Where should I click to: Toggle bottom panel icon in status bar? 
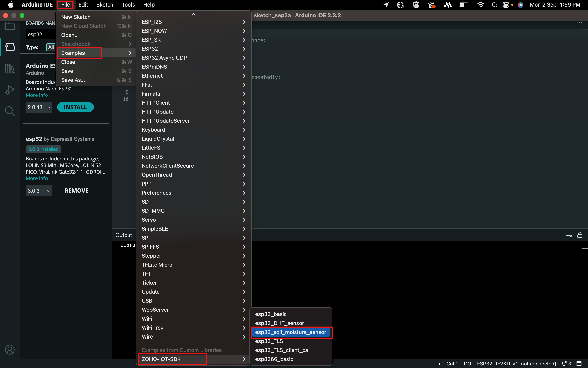point(579,363)
